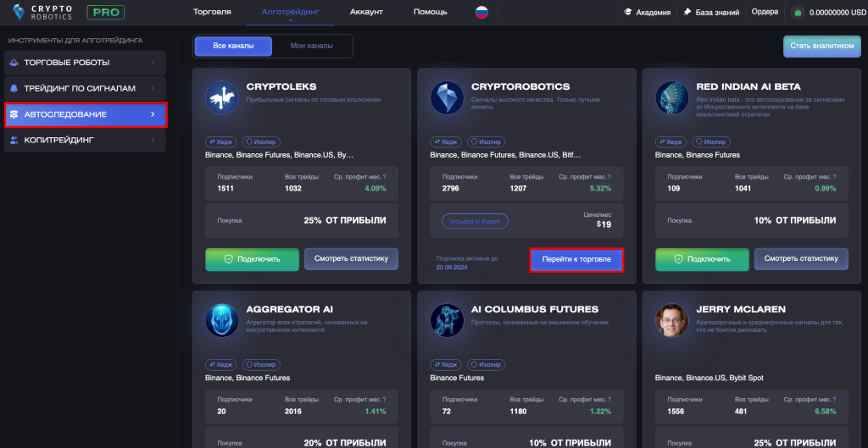
Task: Click the green wallet balance icon
Action: [x=798, y=12]
